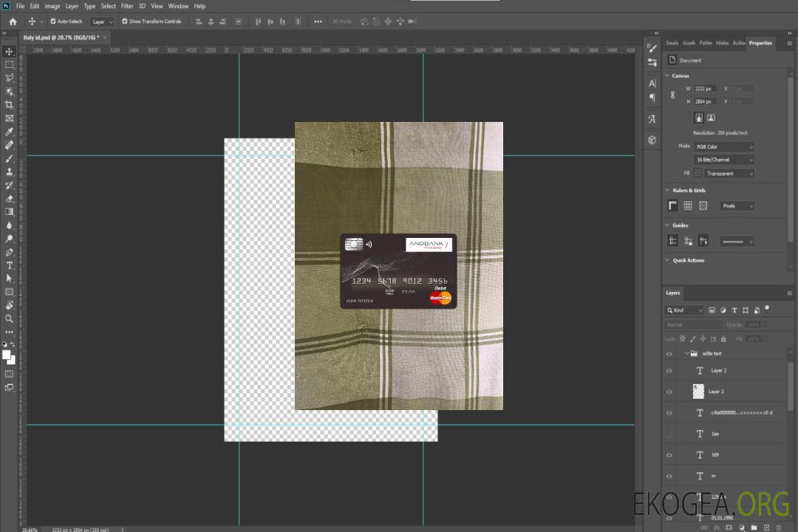Toggle the grid icon in Rulers & Grids
Viewport: 798px width, 532px height.
click(688, 205)
